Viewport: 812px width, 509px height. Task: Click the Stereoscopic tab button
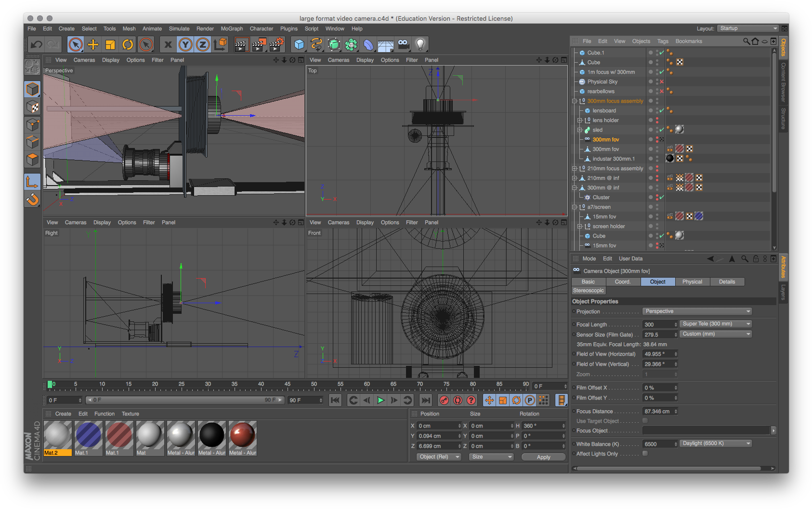pyautogui.click(x=589, y=291)
